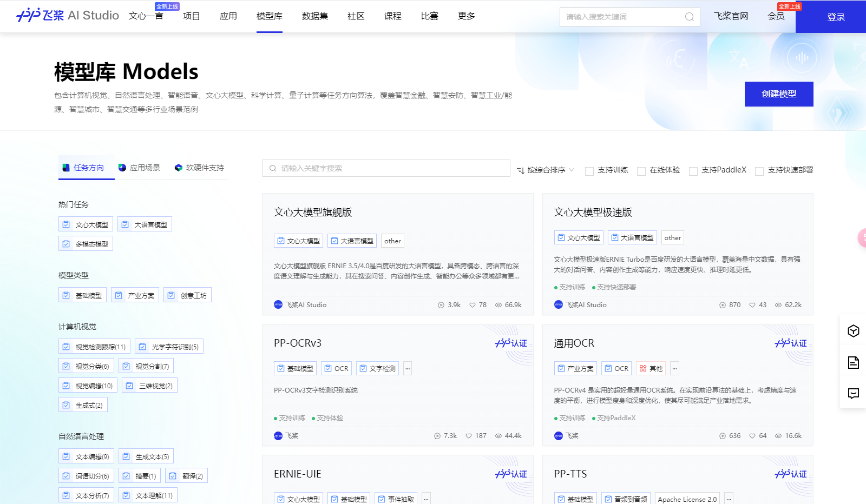Click the 创建模型 button
Screen dimensions: 866x504
(779, 94)
